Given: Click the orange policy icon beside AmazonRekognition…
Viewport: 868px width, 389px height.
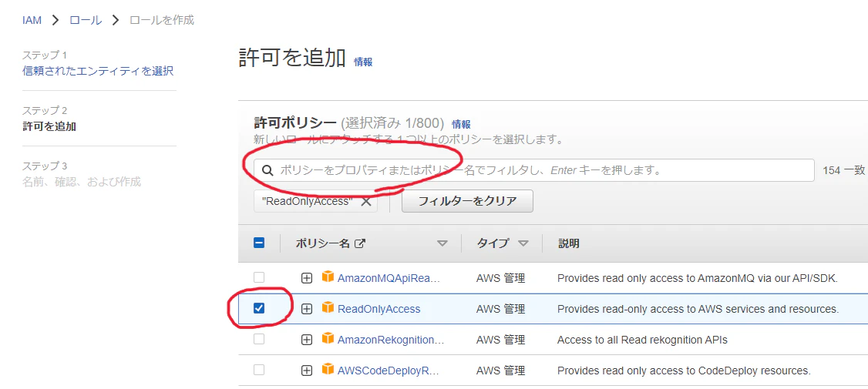Looking at the screenshot, I should (x=328, y=338).
